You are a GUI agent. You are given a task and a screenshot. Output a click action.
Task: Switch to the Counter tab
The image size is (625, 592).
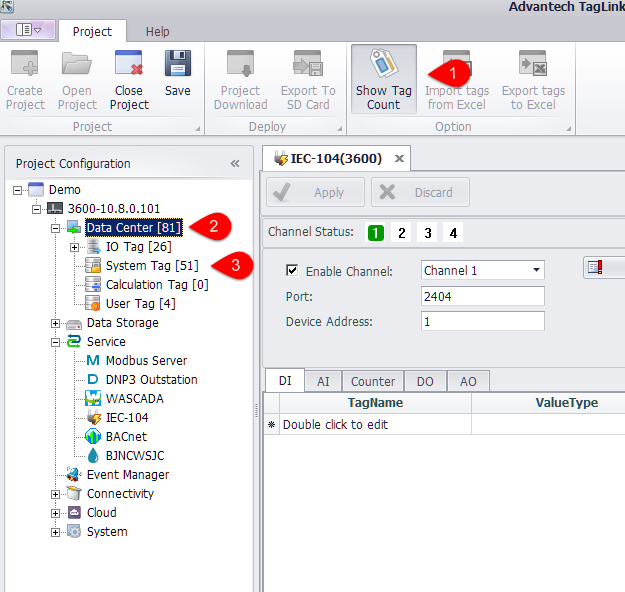pos(373,381)
